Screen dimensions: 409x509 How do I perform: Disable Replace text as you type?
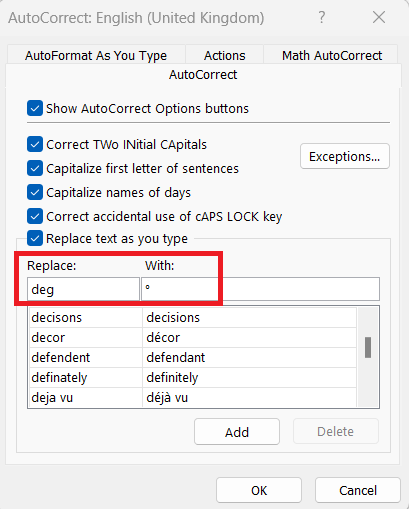35,238
